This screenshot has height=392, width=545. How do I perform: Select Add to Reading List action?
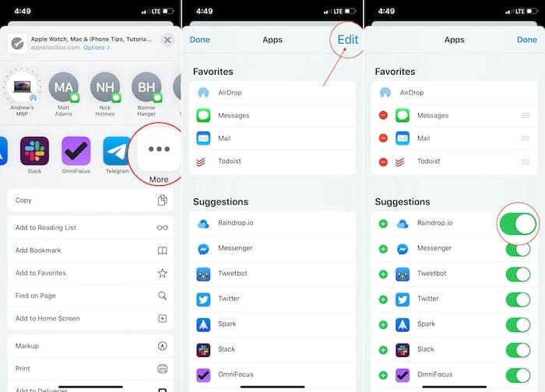(90, 228)
